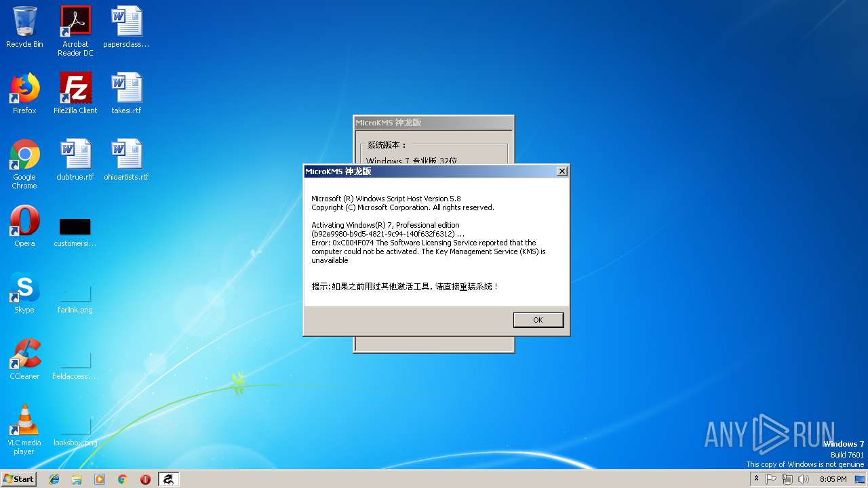Select ohioartists.rtf document icon
Screen dimensions: 868x488
(x=127, y=160)
